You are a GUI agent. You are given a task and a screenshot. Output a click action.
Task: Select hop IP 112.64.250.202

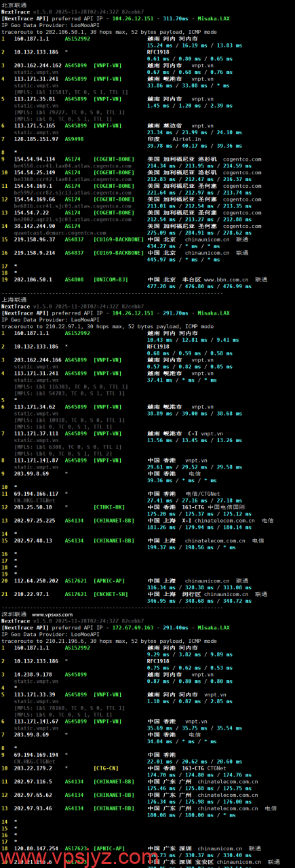coord(36,580)
